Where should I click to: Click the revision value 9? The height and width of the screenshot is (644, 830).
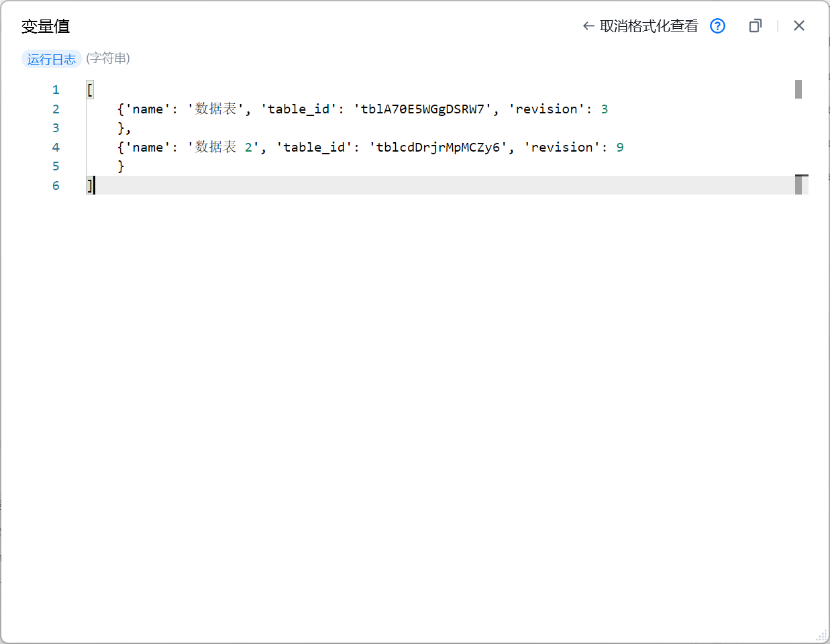click(620, 148)
